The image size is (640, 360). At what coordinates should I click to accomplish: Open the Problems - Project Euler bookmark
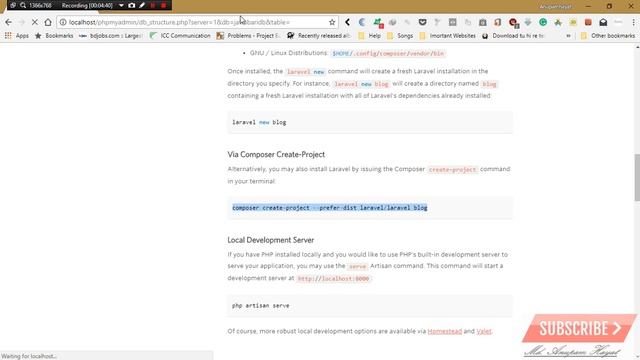coord(248,36)
